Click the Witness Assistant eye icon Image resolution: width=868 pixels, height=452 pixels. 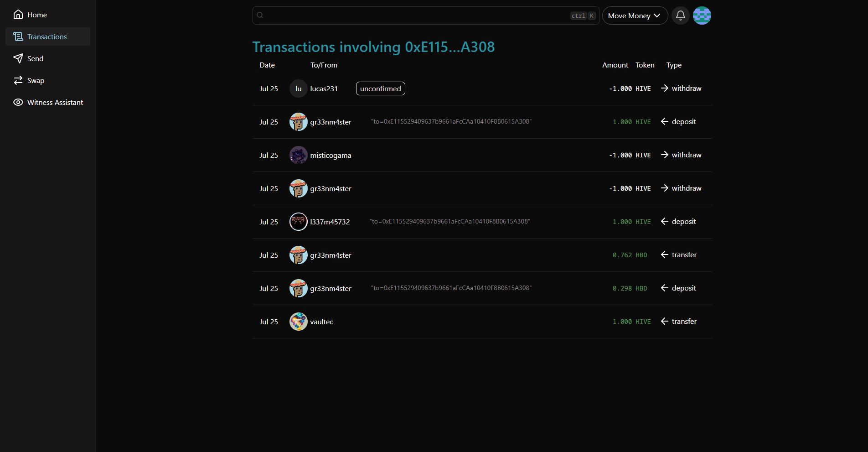tap(18, 102)
